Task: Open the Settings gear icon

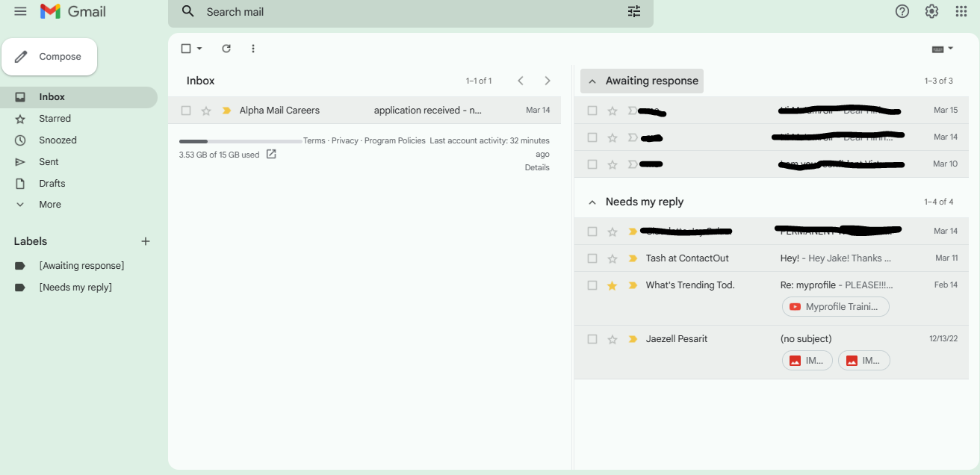Action: (x=931, y=11)
